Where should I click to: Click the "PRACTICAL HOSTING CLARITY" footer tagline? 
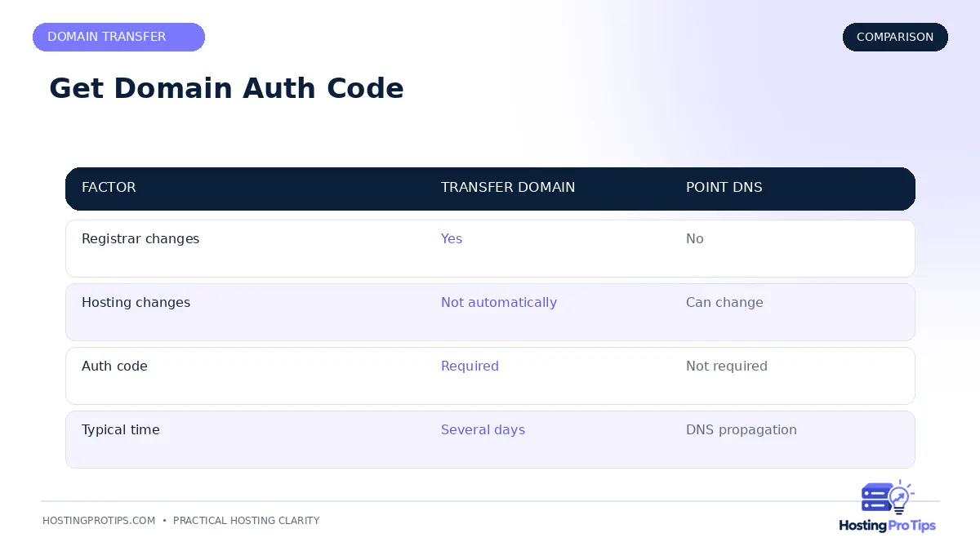pyautogui.click(x=247, y=521)
